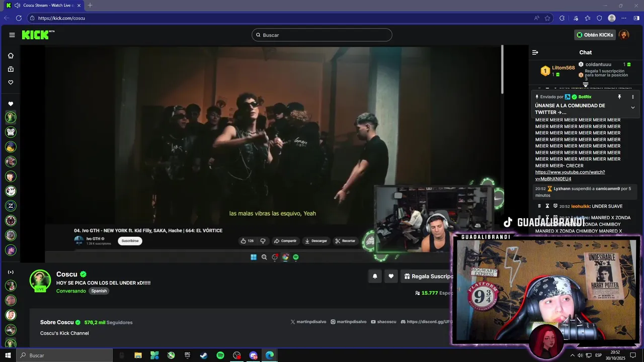Open File Explorer from taskbar

pyautogui.click(x=138, y=355)
